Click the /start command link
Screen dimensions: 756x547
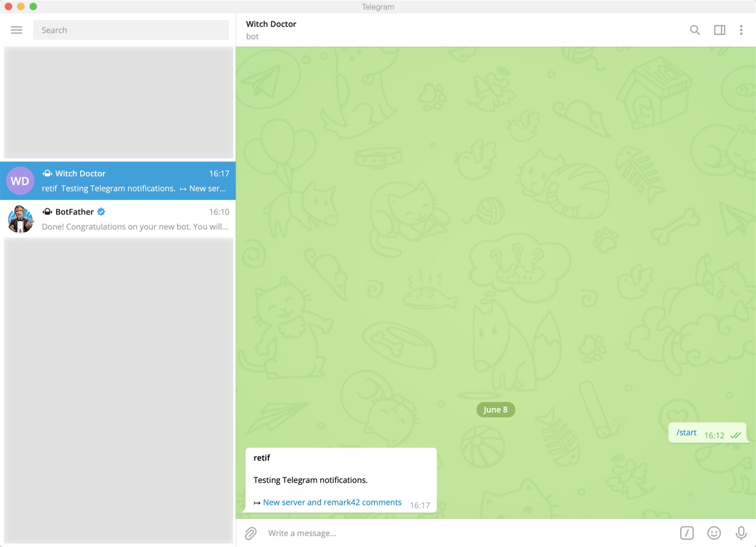(x=686, y=432)
